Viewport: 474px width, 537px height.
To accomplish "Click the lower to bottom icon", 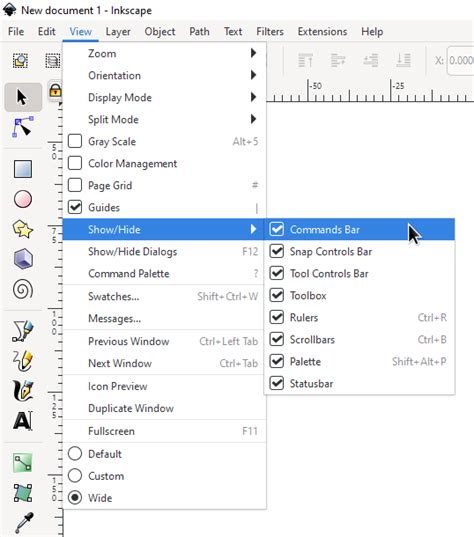I will coord(403,60).
